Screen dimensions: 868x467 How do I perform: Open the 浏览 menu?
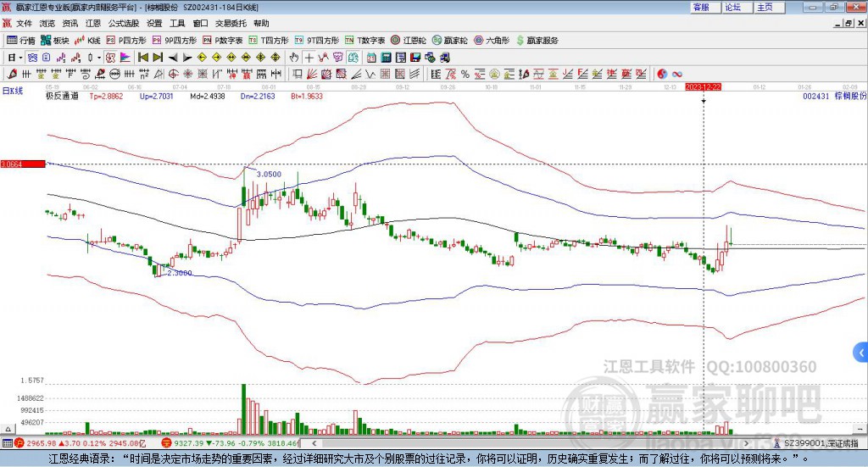47,23
